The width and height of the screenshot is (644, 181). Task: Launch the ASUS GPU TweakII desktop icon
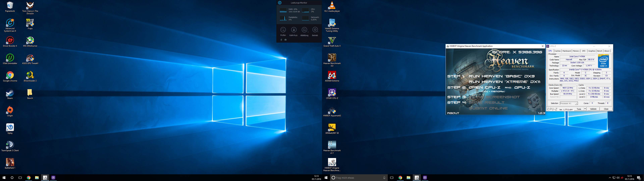click(x=30, y=59)
